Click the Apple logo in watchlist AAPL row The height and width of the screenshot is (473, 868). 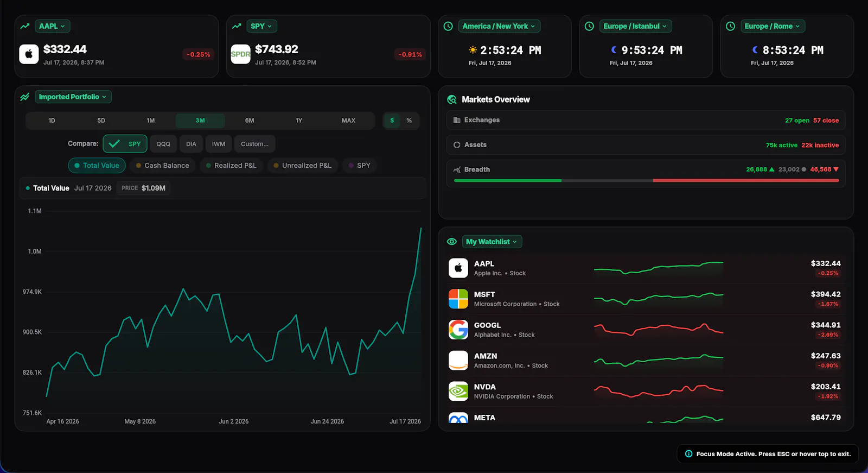(458, 268)
